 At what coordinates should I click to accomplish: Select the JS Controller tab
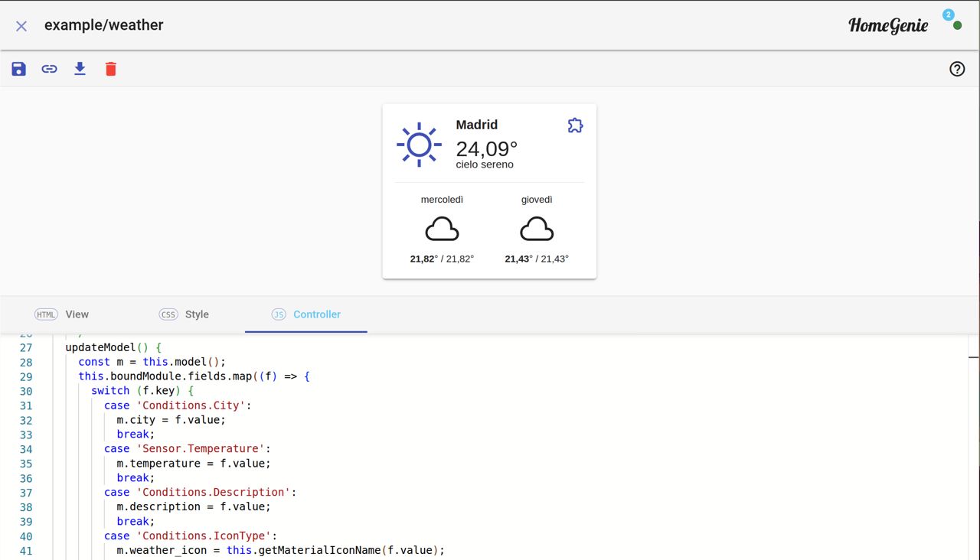[x=306, y=314]
